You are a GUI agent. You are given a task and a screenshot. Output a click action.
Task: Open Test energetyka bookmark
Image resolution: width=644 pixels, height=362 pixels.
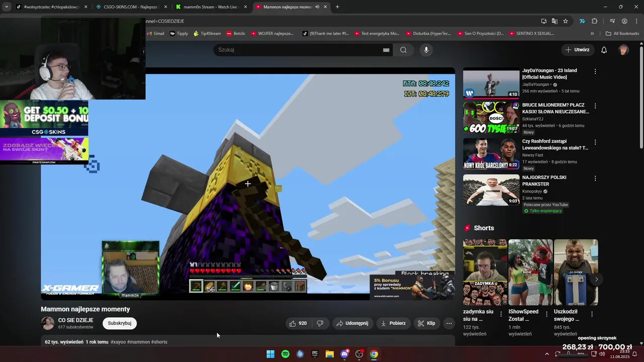[x=376, y=34]
